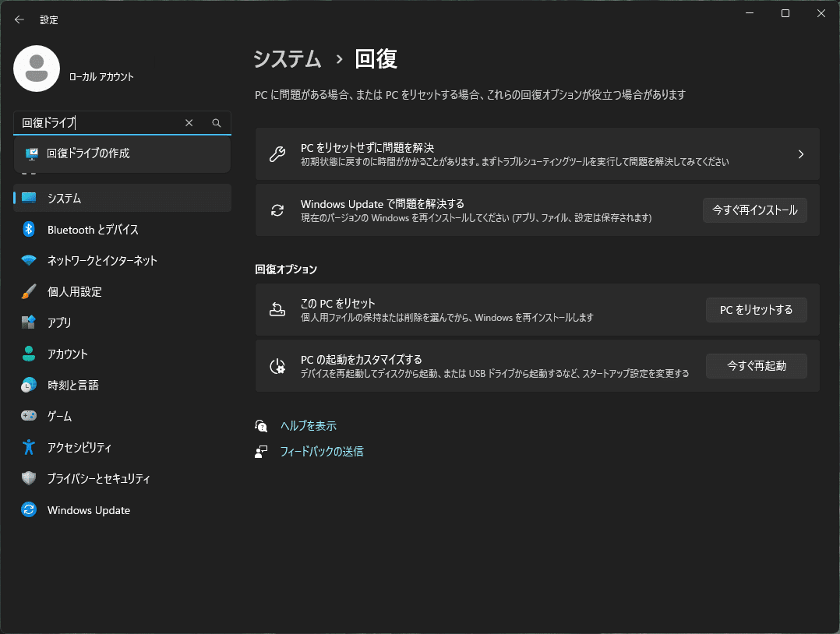Select システム in the sidebar
Viewport: 840px width, 634px height.
point(122,198)
